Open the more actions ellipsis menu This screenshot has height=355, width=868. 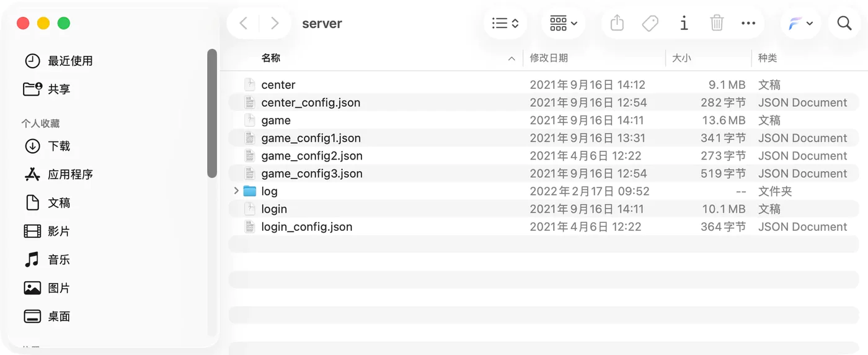(x=748, y=24)
